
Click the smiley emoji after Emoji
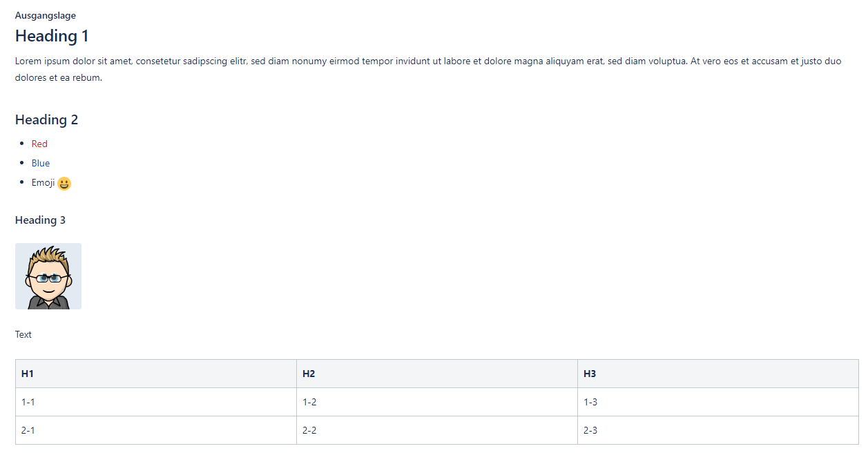tap(64, 184)
